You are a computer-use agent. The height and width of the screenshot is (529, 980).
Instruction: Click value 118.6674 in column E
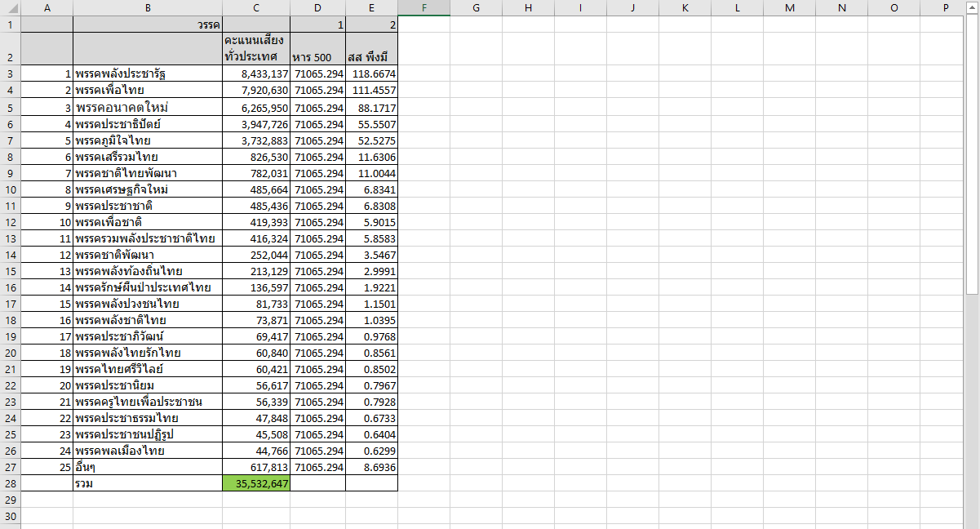pyautogui.click(x=371, y=74)
